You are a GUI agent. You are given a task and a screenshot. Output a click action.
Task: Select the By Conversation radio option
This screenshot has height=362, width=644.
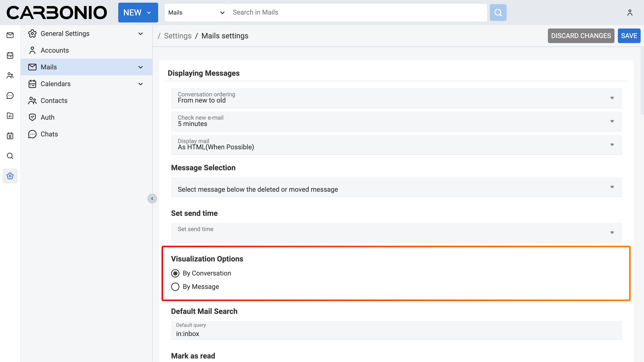pyautogui.click(x=175, y=273)
